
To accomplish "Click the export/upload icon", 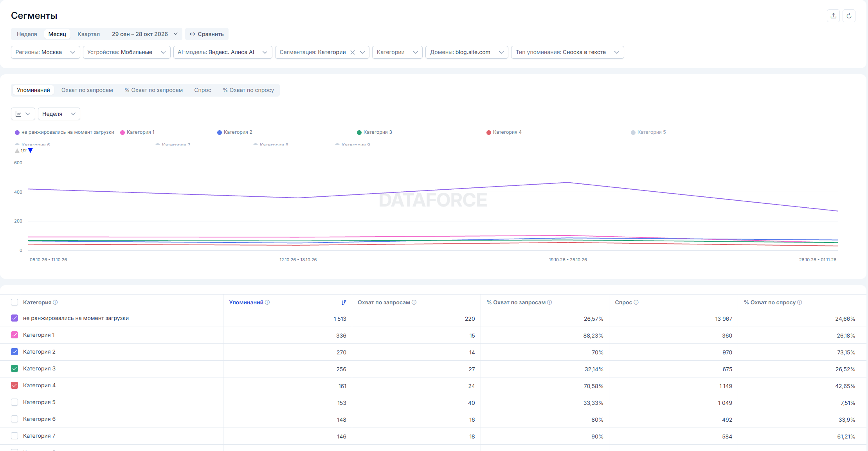I will (833, 16).
